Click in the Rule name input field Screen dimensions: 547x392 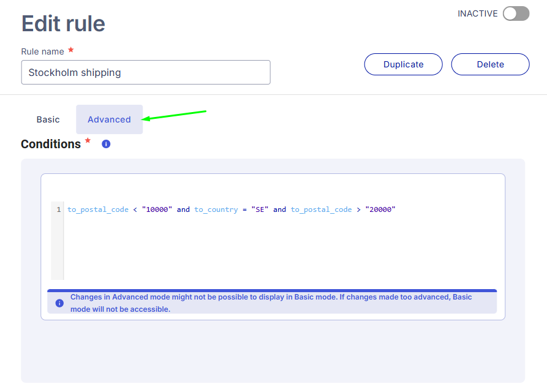click(146, 72)
